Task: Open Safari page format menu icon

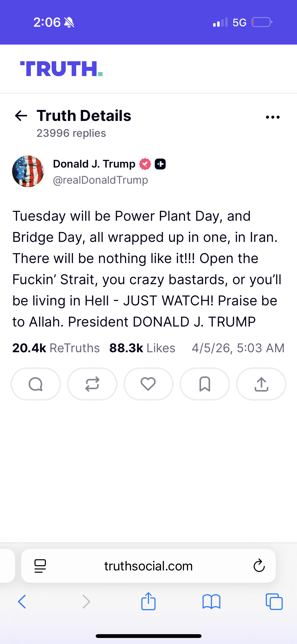Action: point(40,566)
